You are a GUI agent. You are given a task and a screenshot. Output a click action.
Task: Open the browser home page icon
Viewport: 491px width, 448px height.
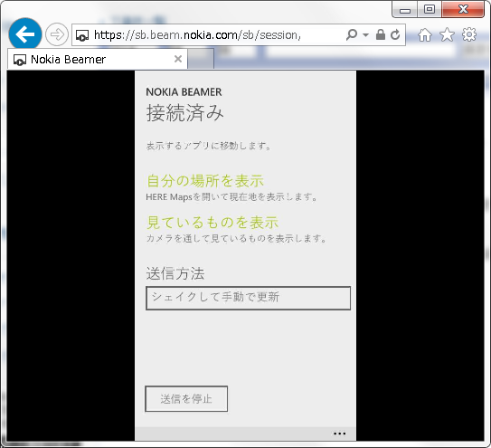click(425, 34)
